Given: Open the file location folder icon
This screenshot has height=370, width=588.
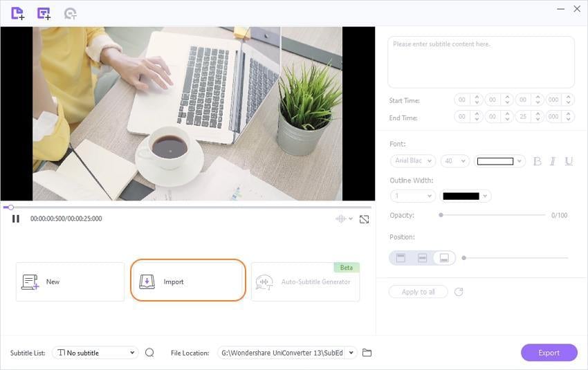Looking at the screenshot, I should (x=367, y=353).
